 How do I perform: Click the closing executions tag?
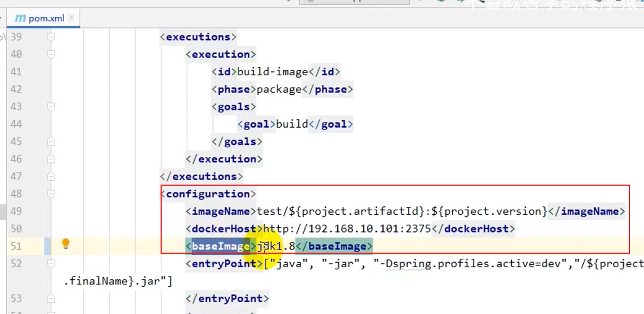[202, 176]
